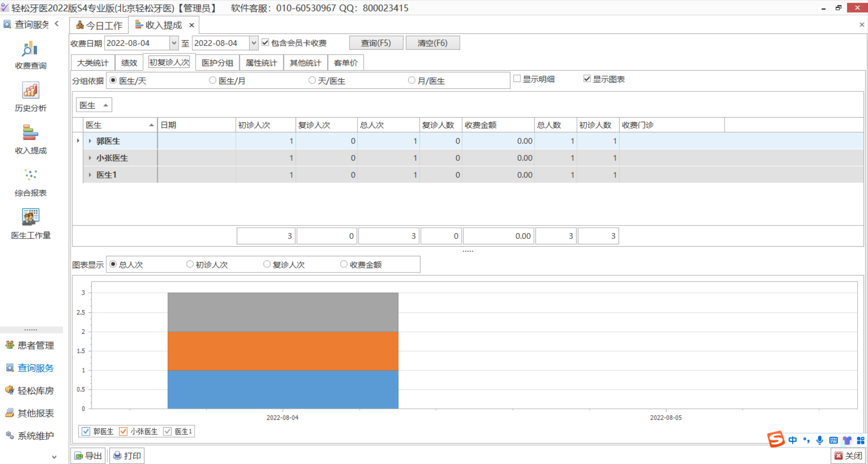
Task: Toggle 医生1 legend checkbox
Action: tap(167, 431)
